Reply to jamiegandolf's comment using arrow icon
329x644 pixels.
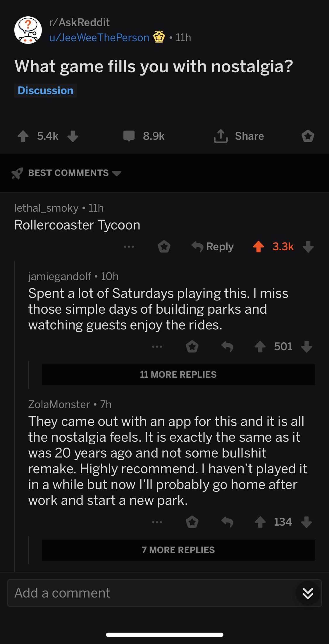coord(227,347)
